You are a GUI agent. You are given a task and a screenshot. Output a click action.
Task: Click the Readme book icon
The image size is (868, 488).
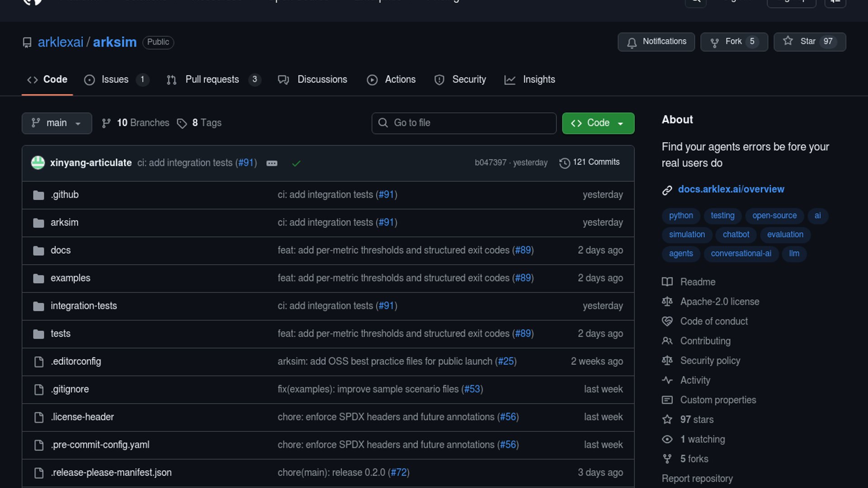[x=667, y=282]
